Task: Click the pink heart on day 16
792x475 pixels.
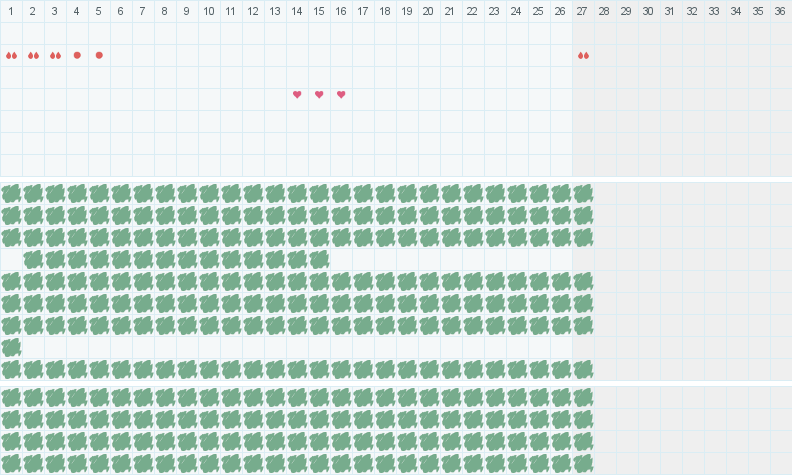Action: click(341, 94)
